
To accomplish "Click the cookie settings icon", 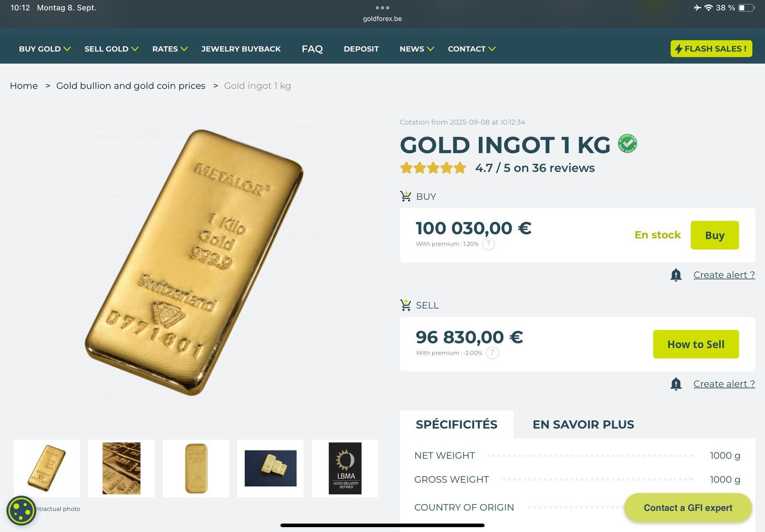I will (21, 510).
